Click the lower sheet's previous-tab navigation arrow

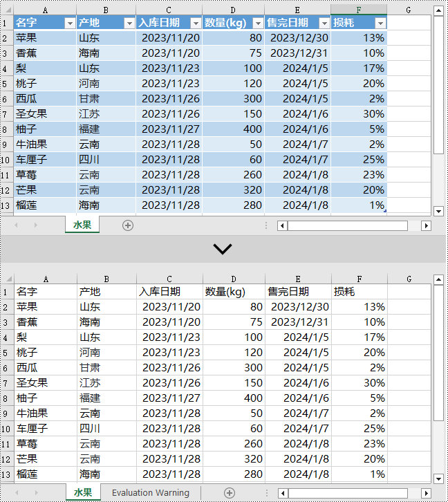17,493
